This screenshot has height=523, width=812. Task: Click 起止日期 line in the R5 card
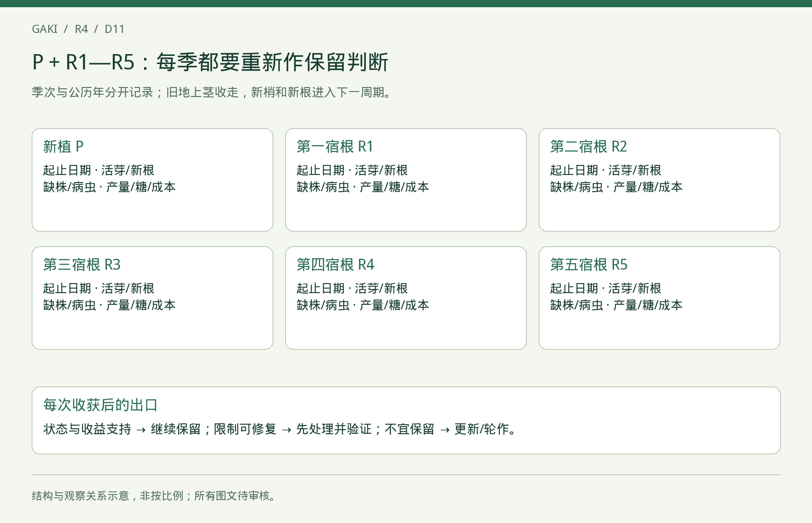(606, 289)
